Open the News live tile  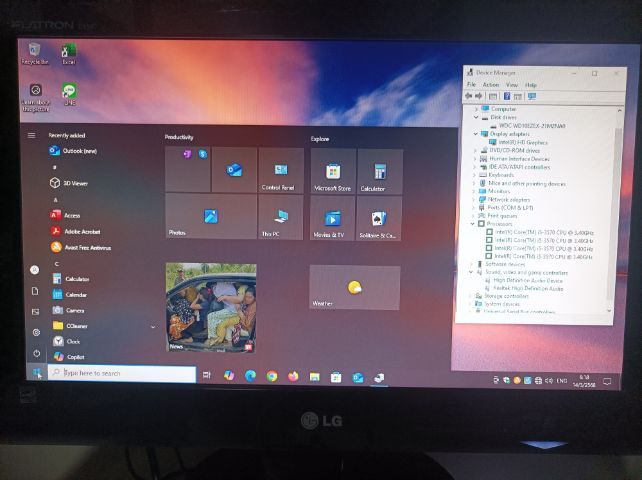tap(210, 307)
